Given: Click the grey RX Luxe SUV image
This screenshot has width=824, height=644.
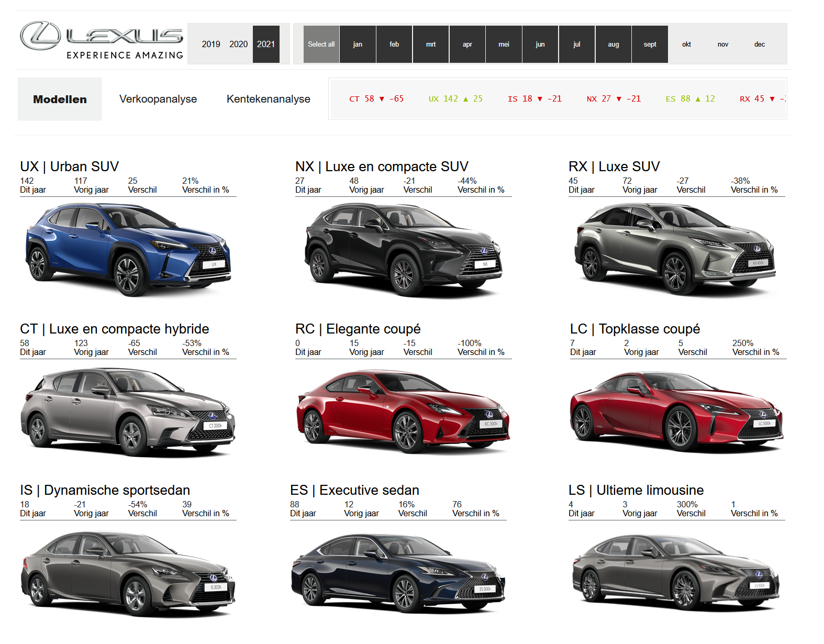Looking at the screenshot, I should 675,249.
